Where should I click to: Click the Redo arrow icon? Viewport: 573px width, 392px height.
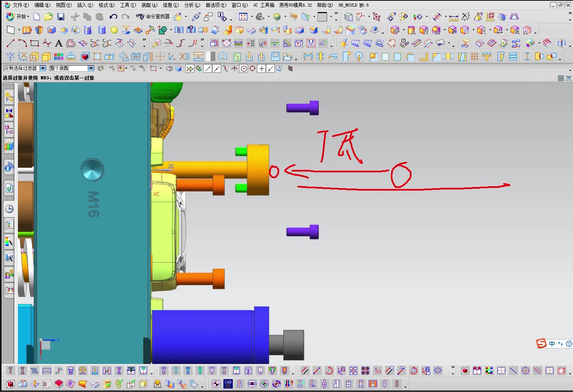(x=125, y=17)
